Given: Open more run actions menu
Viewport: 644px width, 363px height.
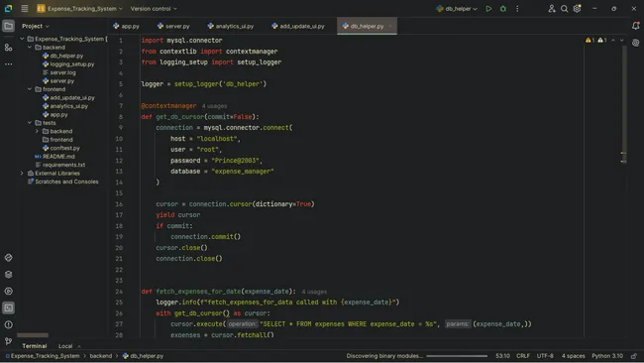Looking at the screenshot, I should [517, 8].
